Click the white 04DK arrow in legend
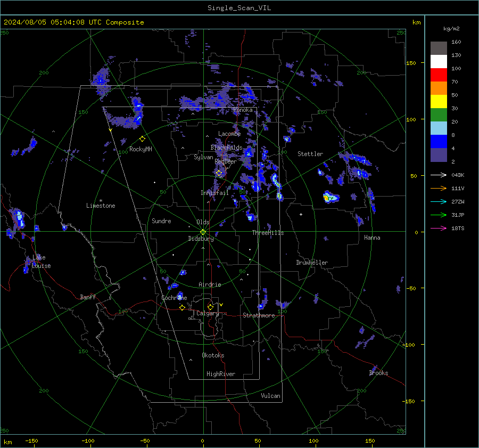479x448 pixels. (439, 175)
